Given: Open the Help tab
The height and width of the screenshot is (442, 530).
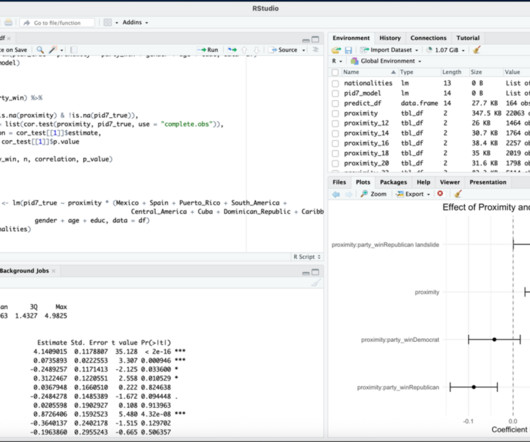Looking at the screenshot, I should click(423, 182).
